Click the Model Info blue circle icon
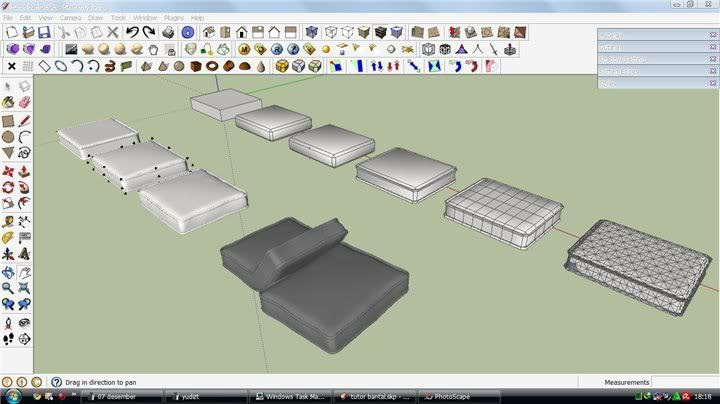Viewport: 720px width, 404px height. click(186, 31)
